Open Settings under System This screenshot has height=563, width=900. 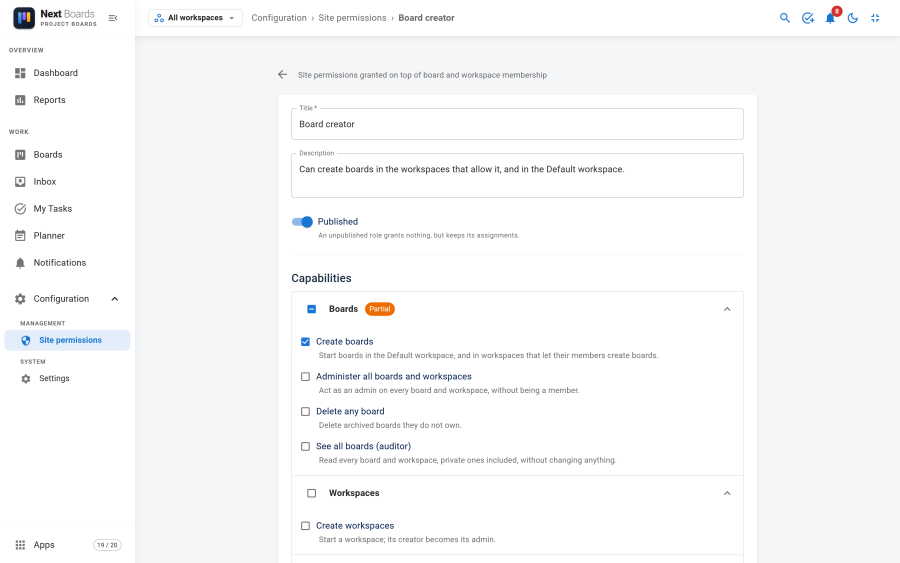68,378
